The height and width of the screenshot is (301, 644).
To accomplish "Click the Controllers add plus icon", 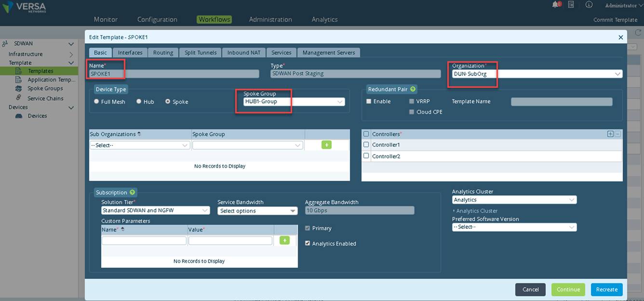I will tap(610, 134).
